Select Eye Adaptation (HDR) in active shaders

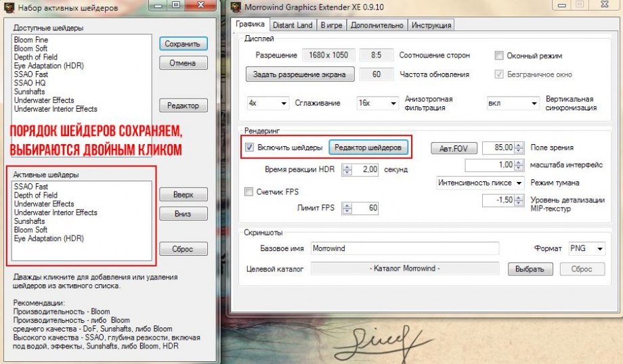pos(49,239)
